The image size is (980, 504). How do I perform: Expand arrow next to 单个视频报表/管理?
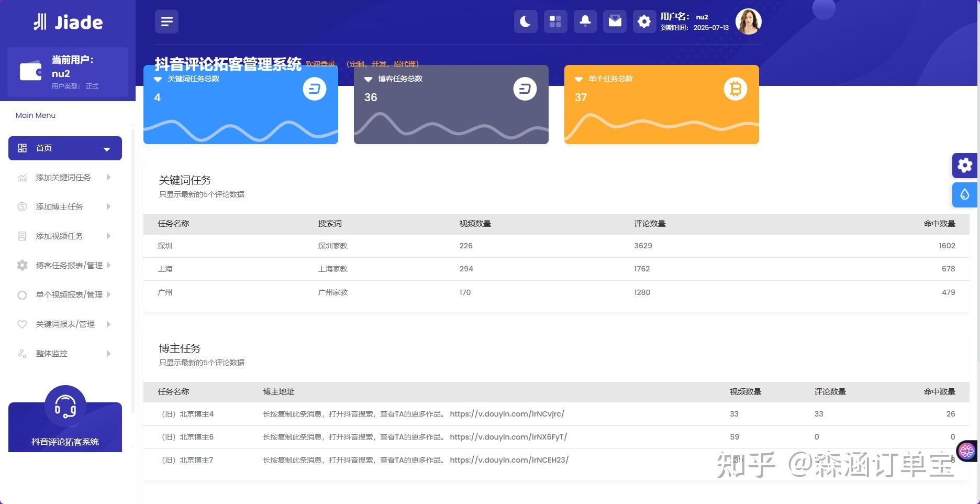pyautogui.click(x=108, y=294)
